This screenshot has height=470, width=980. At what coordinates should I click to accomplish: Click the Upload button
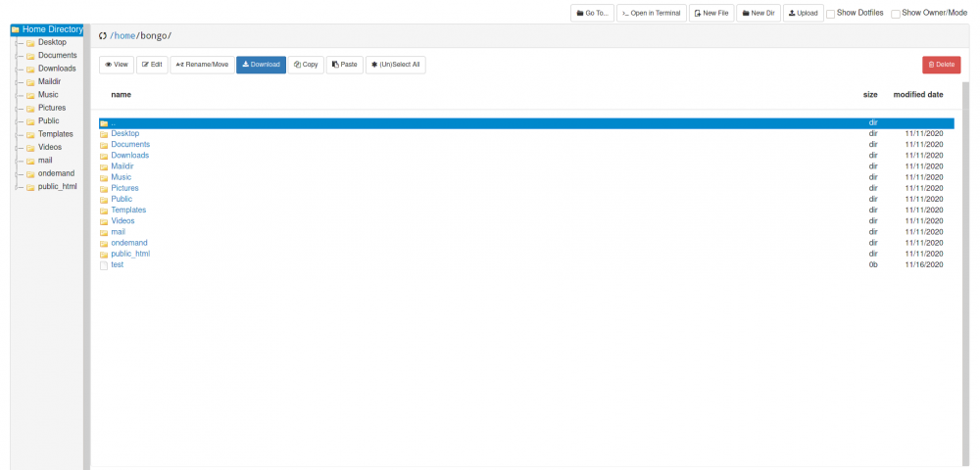pyautogui.click(x=804, y=13)
